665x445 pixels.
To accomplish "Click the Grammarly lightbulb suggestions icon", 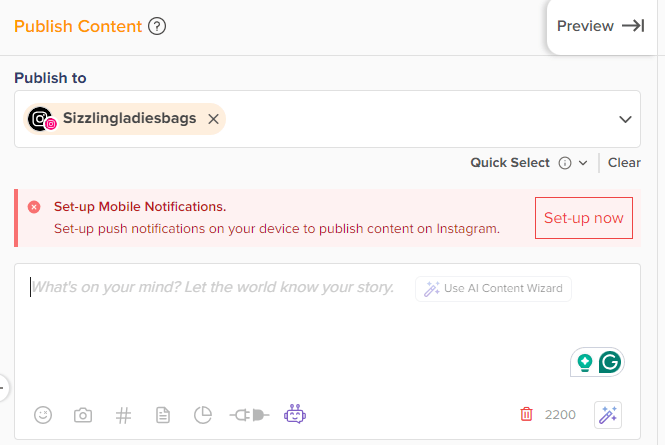I will point(585,363).
